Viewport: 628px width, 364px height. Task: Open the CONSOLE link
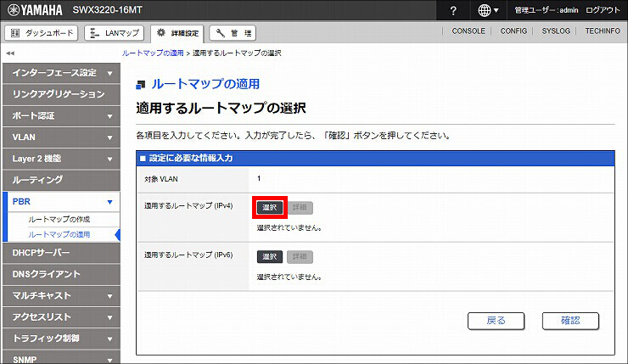(468, 31)
